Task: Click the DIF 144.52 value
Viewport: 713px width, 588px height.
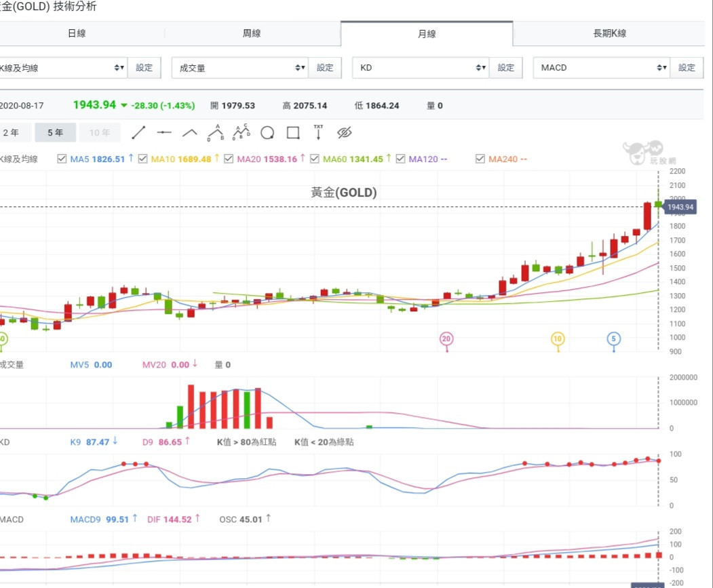Action: pyautogui.click(x=173, y=520)
